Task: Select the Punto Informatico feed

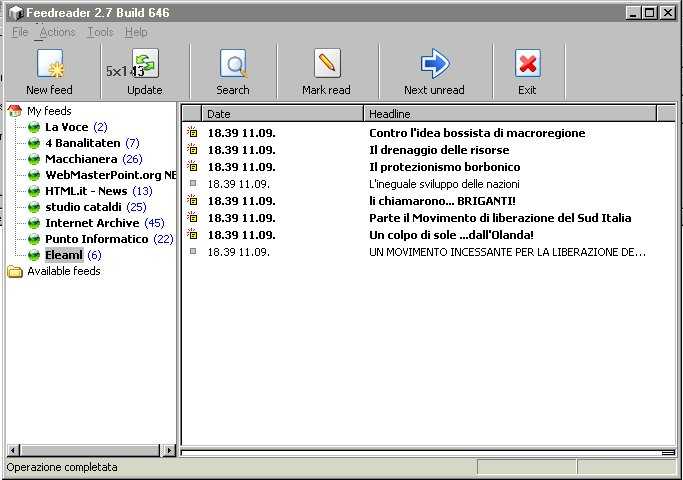Action: point(95,239)
